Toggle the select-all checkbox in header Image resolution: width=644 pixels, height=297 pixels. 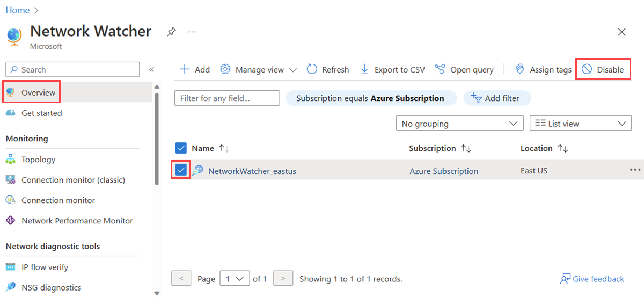coord(181,148)
